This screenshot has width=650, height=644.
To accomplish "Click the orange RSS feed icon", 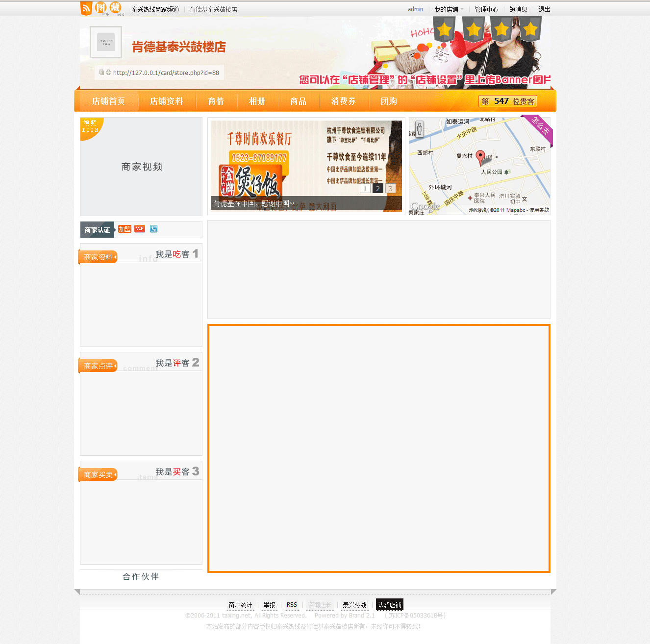I will pos(86,8).
